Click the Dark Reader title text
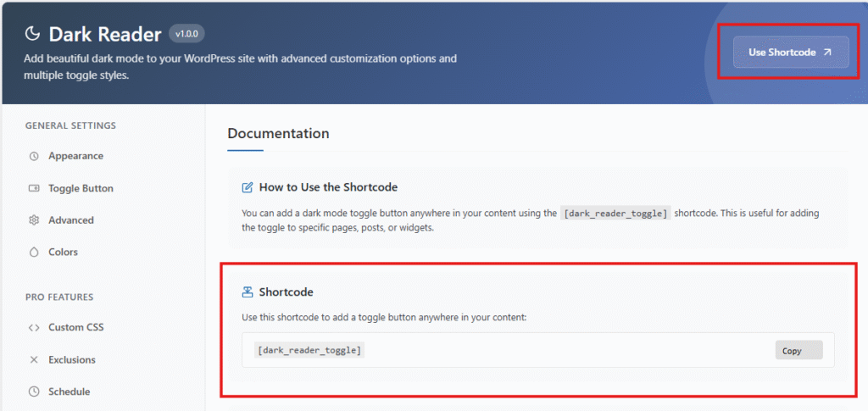Viewport: 868px width, 411px height. tap(104, 34)
